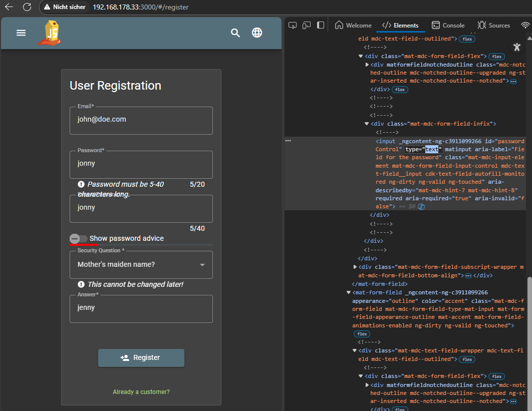Switch to the DevTools Sources tab
Screen dimensions: 532x411
point(493,26)
